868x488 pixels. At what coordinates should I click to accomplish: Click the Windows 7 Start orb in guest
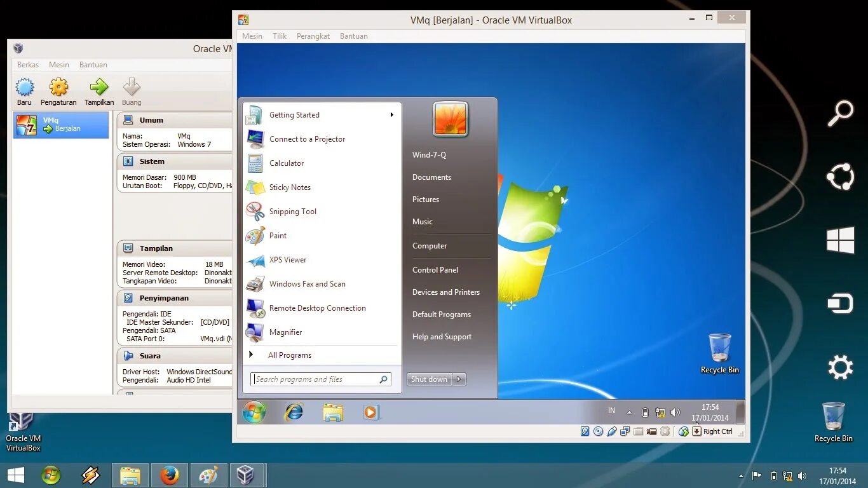254,412
